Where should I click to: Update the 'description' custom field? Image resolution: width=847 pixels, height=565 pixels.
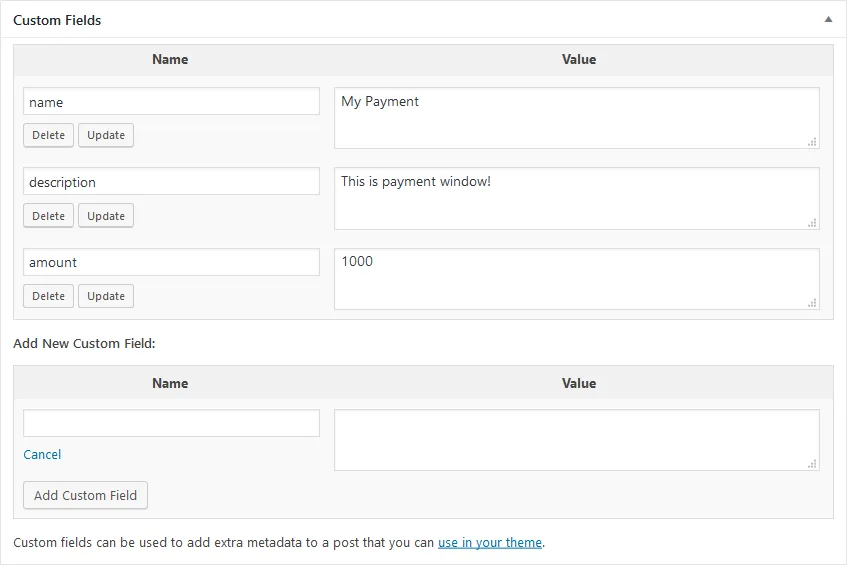click(106, 216)
